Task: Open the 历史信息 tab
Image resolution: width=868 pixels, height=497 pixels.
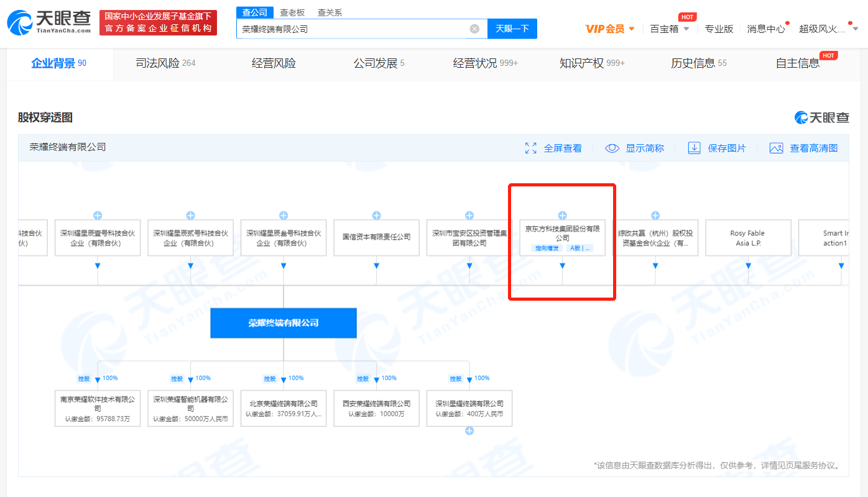Action: click(699, 63)
